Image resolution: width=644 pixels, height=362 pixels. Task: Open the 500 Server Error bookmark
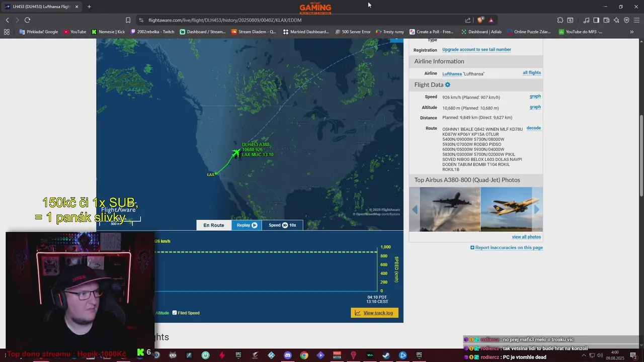(352, 32)
